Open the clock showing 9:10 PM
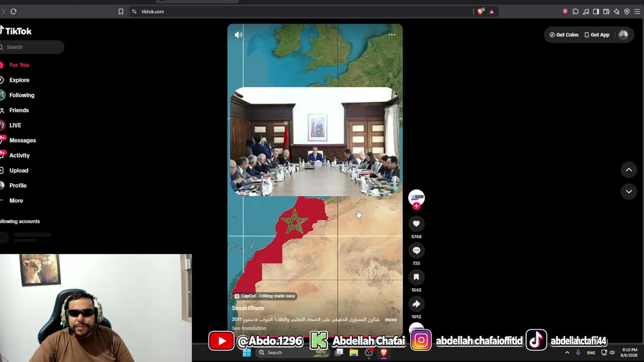 (x=629, y=352)
